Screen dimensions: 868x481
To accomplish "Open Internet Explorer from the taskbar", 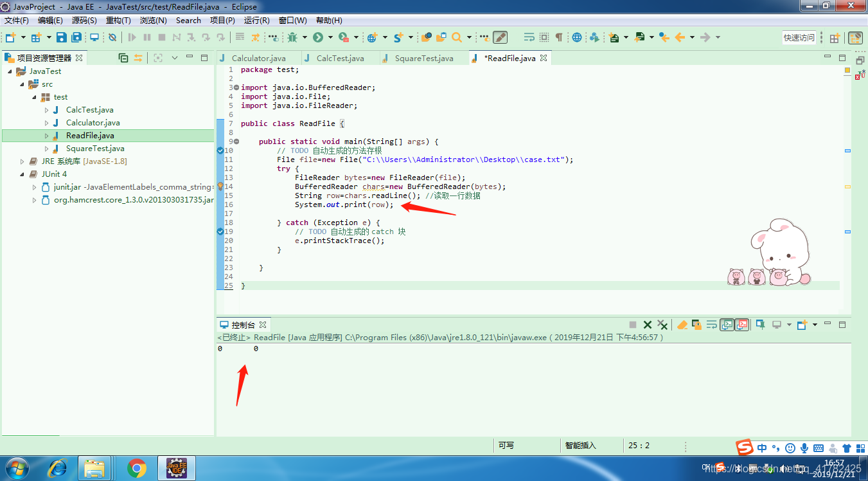I will pos(57,468).
